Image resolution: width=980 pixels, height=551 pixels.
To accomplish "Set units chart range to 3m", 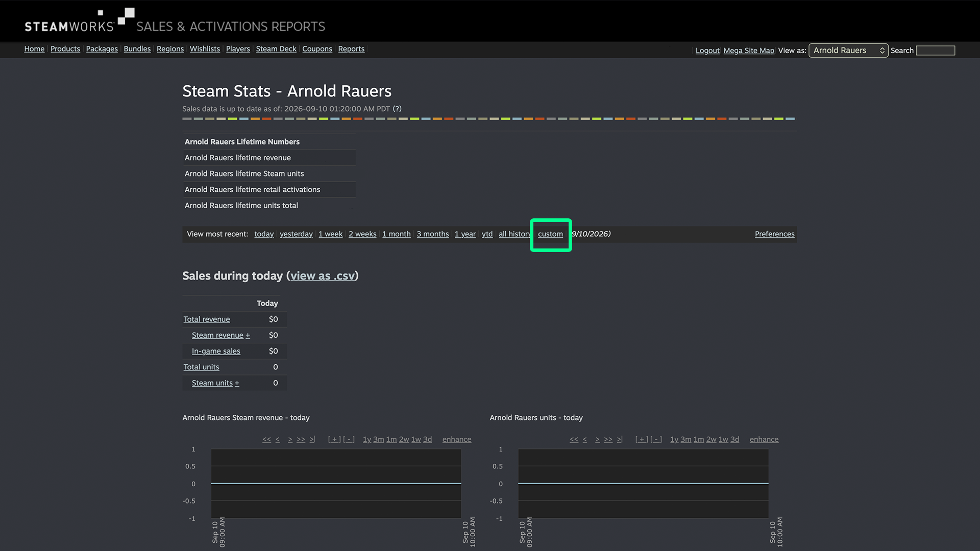I will pos(686,439).
